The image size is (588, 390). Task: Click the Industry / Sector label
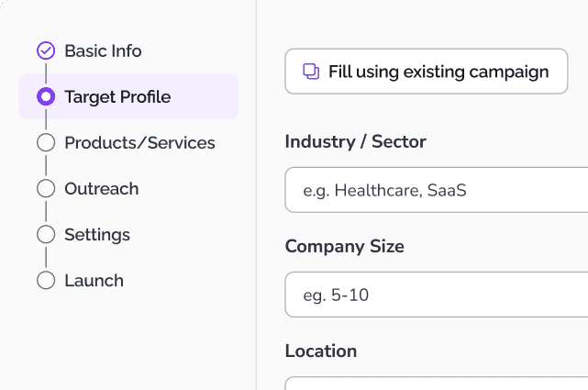pos(355,141)
